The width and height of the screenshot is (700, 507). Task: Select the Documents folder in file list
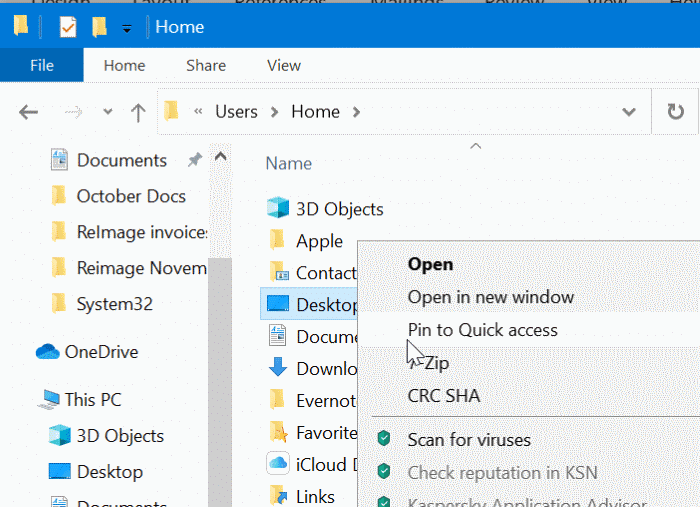327,337
